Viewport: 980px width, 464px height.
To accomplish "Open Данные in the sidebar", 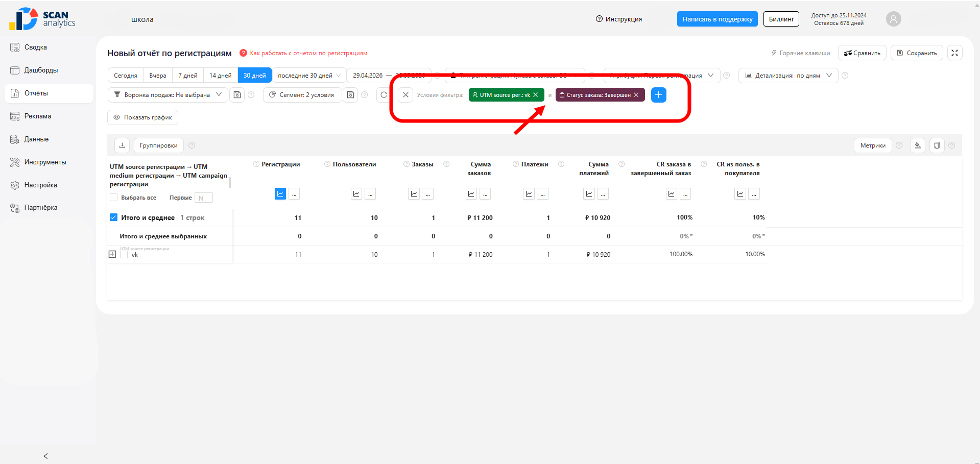I will coord(49,139).
